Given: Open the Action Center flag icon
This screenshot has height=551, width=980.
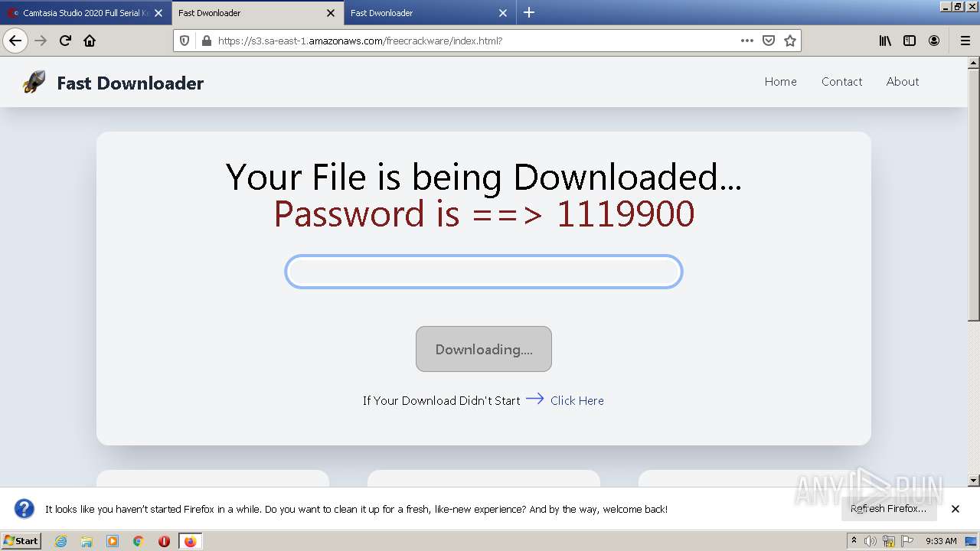Looking at the screenshot, I should point(907,541).
